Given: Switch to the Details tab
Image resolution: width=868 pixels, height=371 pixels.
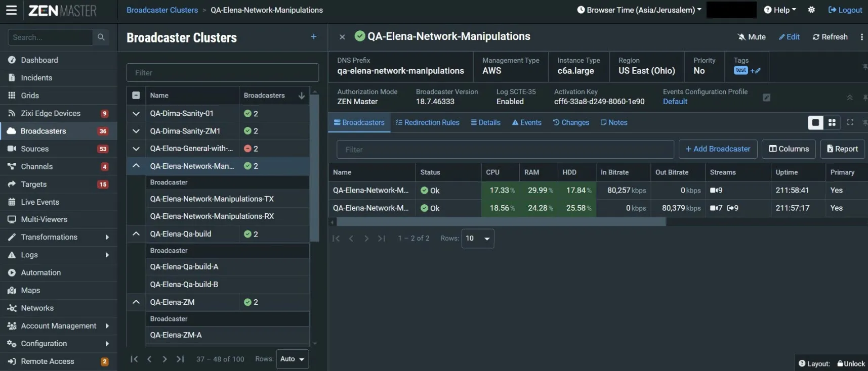Looking at the screenshot, I should [486, 122].
